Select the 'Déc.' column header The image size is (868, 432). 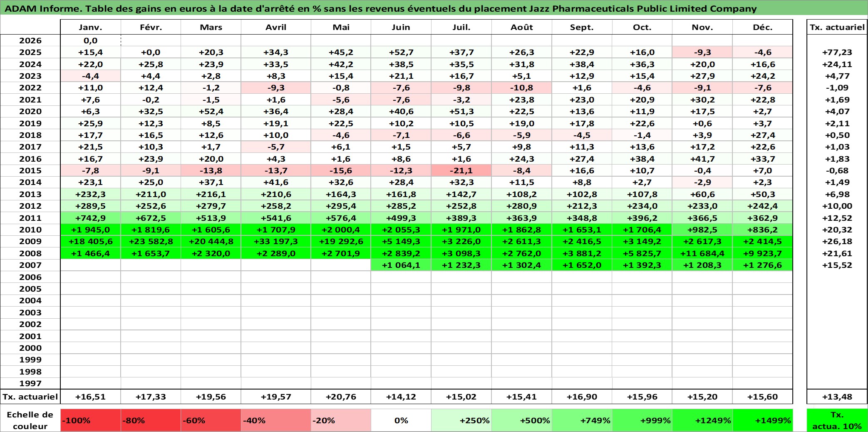(763, 27)
